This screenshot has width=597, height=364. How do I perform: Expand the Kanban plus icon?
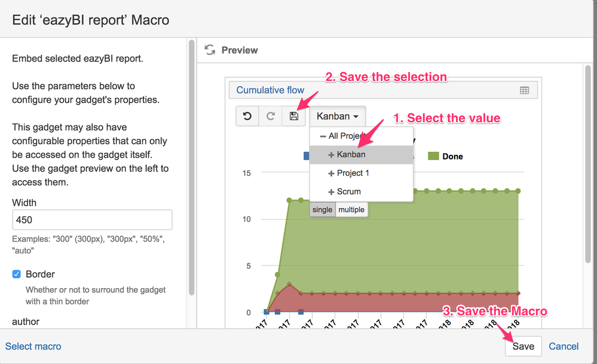(331, 155)
